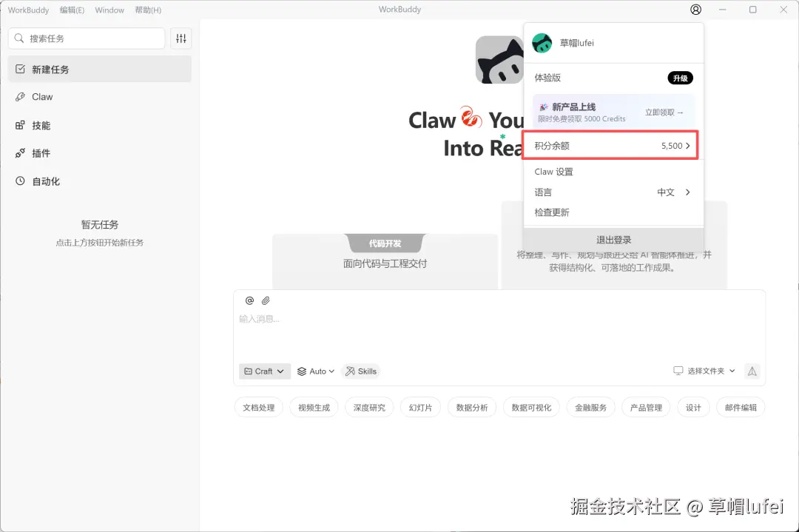This screenshot has height=532, width=799.
Task: Click the 立即领取 link
Action: pos(664,112)
